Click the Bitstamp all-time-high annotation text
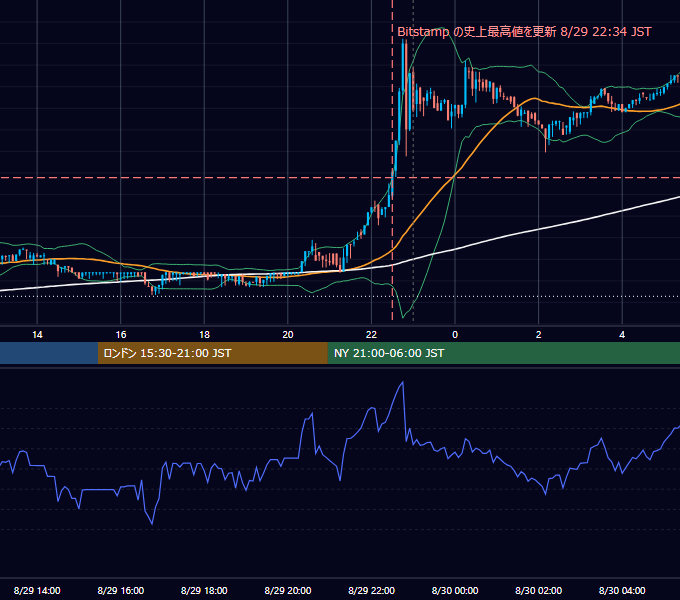This screenshot has width=680, height=600. click(524, 32)
